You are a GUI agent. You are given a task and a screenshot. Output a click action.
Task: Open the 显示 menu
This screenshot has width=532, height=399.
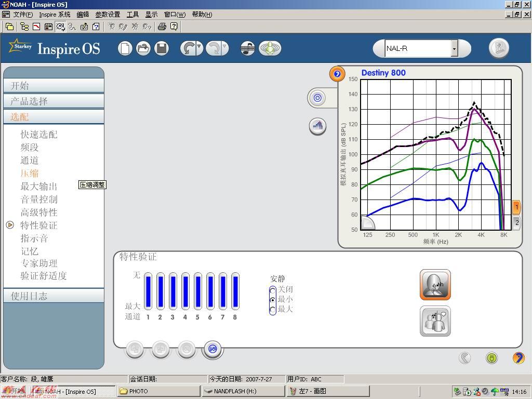click(151, 14)
